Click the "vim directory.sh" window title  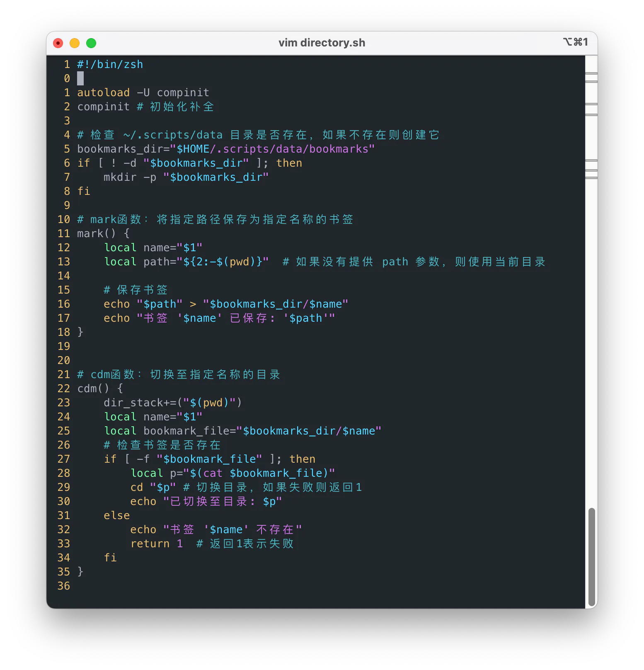(322, 43)
